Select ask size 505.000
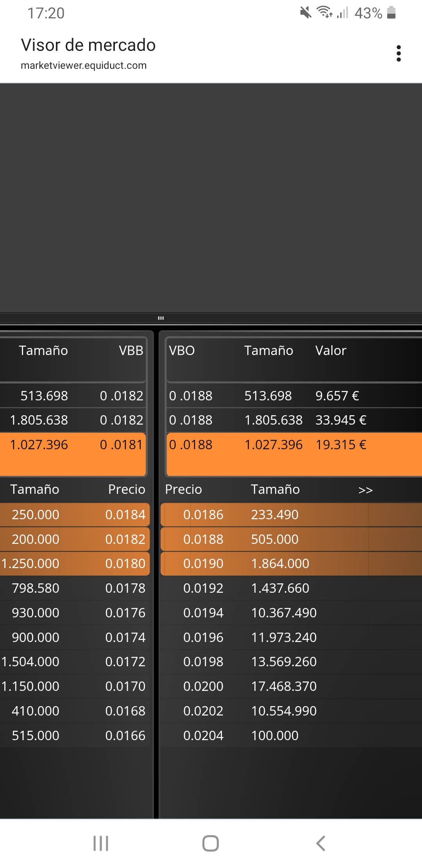The width and height of the screenshot is (422, 868). coord(275,539)
